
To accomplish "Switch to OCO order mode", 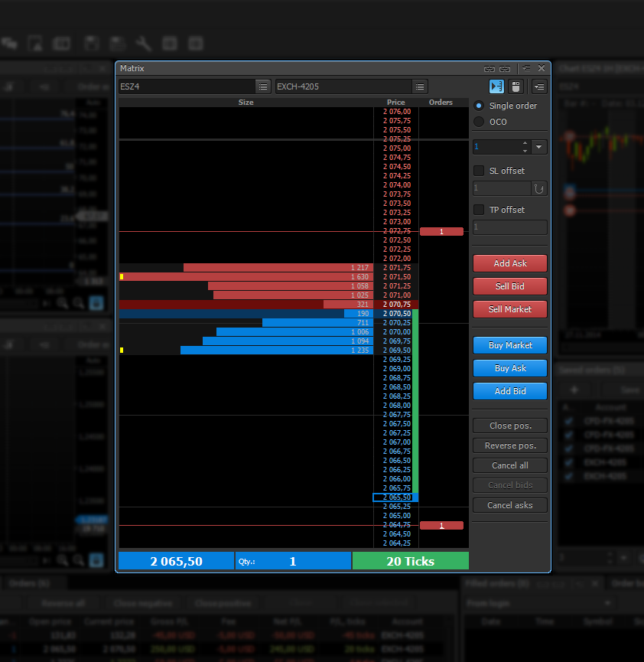I will [x=480, y=122].
